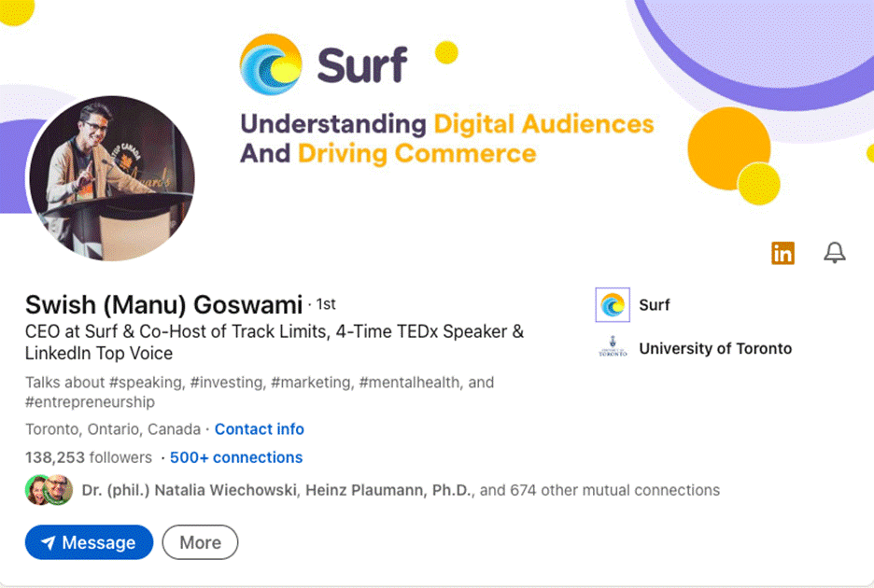Click the 'Talks about #speaking' hashtags line

(260, 392)
